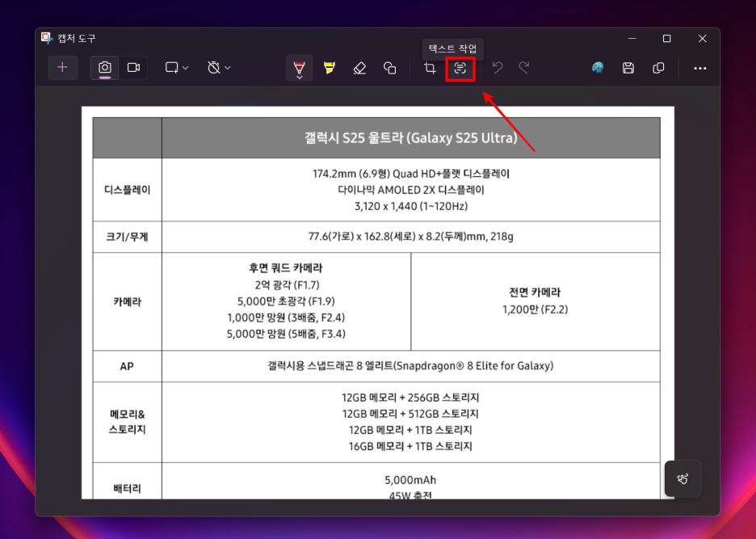Click the '크기/무게' row label

pyautogui.click(x=128, y=237)
